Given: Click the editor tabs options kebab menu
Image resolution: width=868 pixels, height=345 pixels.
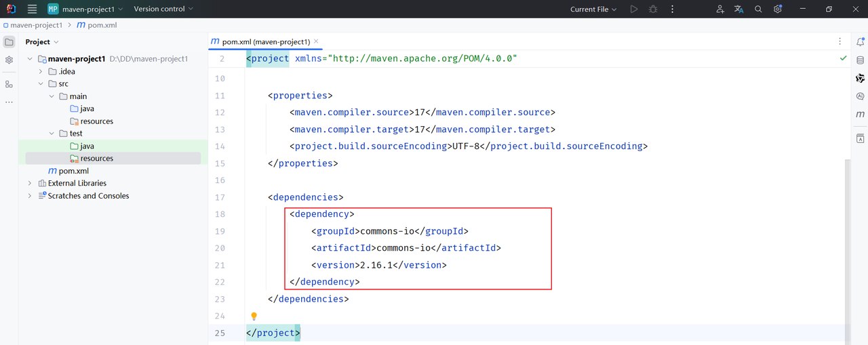Looking at the screenshot, I should 840,42.
